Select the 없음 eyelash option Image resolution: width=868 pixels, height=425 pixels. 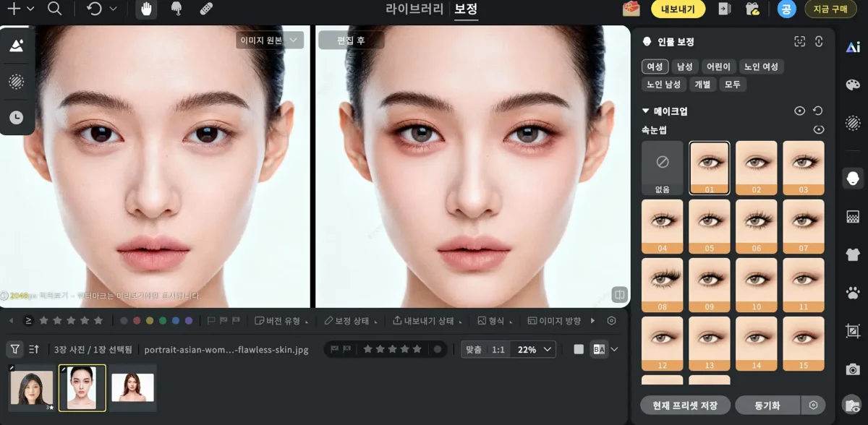tap(662, 168)
